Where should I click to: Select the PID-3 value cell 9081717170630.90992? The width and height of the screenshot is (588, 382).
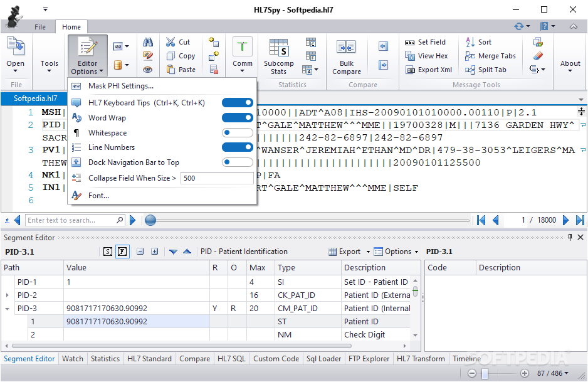point(137,309)
